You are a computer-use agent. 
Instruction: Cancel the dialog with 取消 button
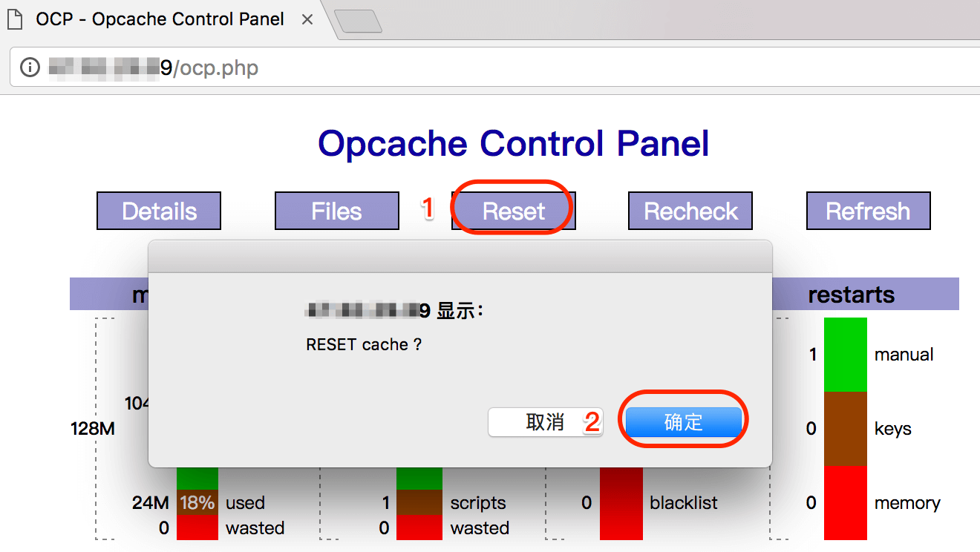545,422
